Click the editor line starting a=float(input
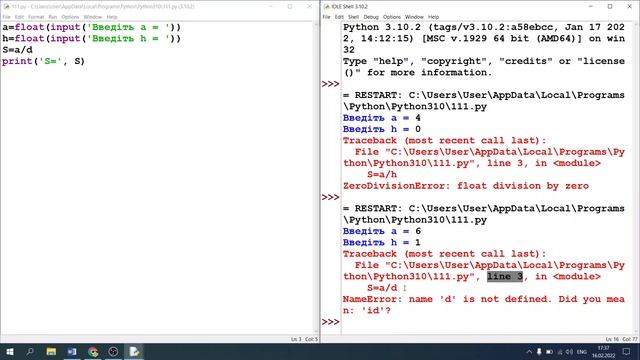640x360 pixels. [x=91, y=27]
